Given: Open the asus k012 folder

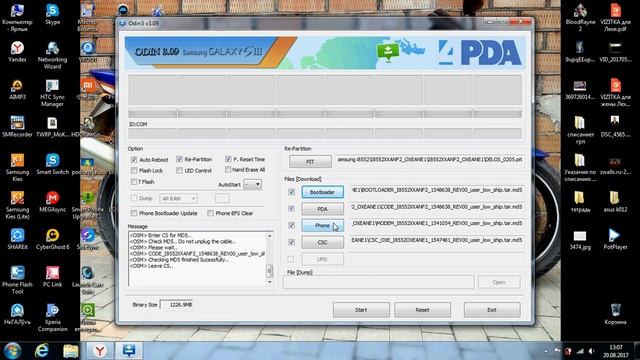Looking at the screenshot, I should point(615,202).
